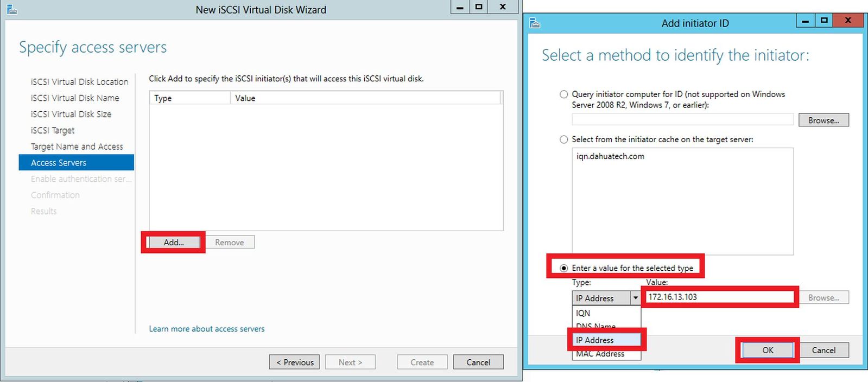The height and width of the screenshot is (382, 868).
Task: Select Query initiator computer for ID option
Action: click(x=564, y=94)
